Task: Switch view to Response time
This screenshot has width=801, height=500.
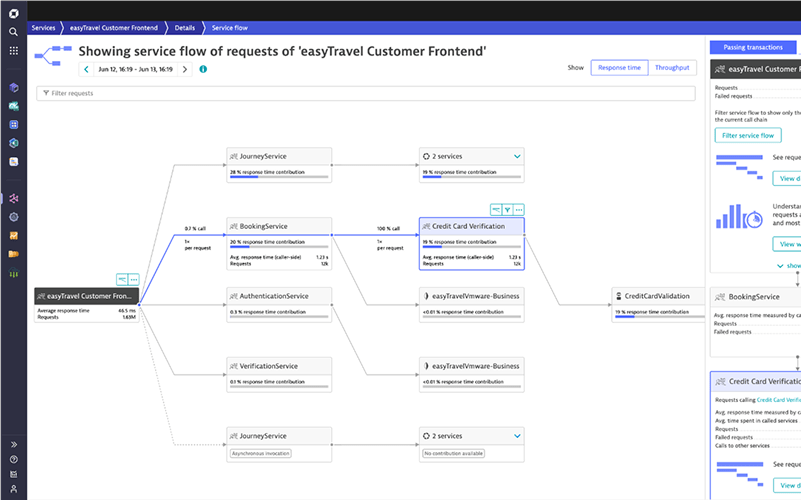Action: point(620,68)
